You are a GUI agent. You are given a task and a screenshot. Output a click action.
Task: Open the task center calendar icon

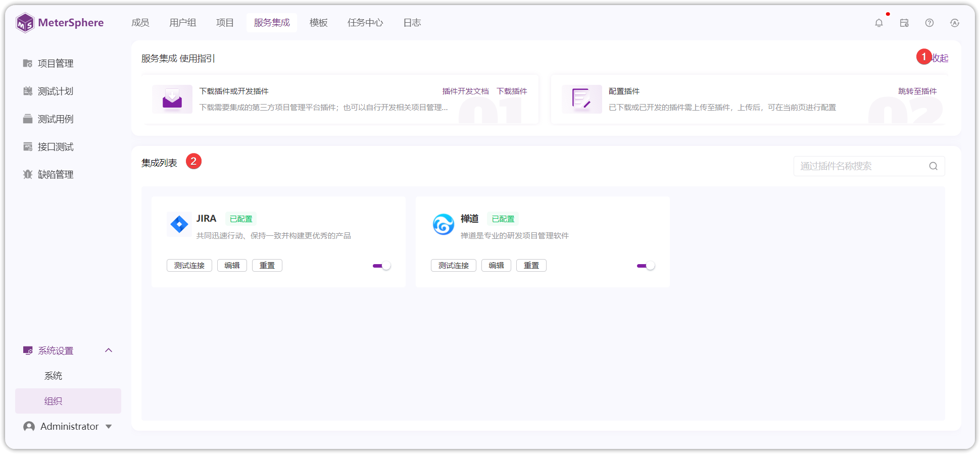[x=904, y=23]
